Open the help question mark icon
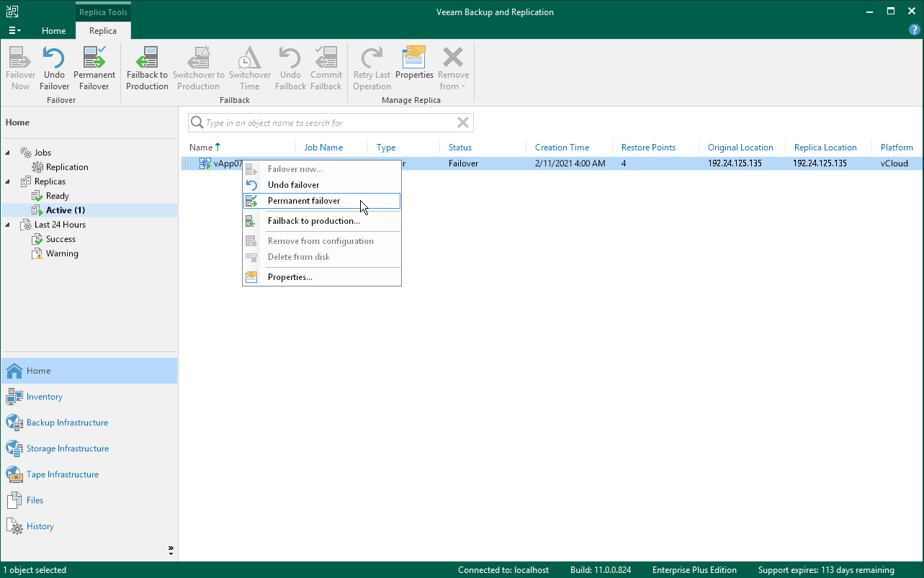Viewport: 924px width, 578px height. (x=915, y=30)
